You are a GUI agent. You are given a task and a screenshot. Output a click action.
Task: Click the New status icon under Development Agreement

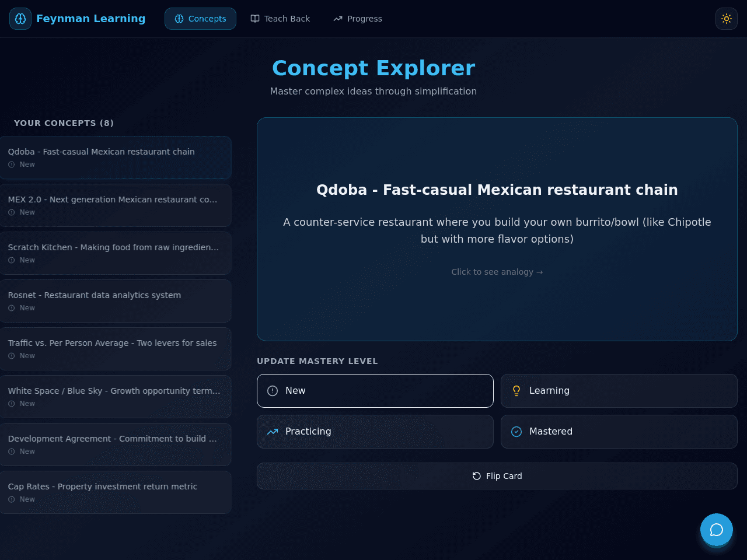pos(11,452)
